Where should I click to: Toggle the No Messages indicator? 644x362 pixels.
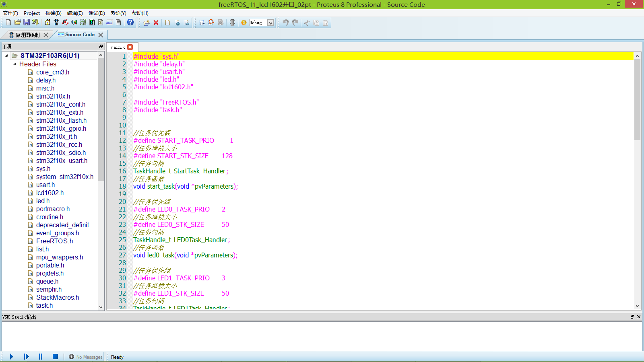[x=85, y=356]
